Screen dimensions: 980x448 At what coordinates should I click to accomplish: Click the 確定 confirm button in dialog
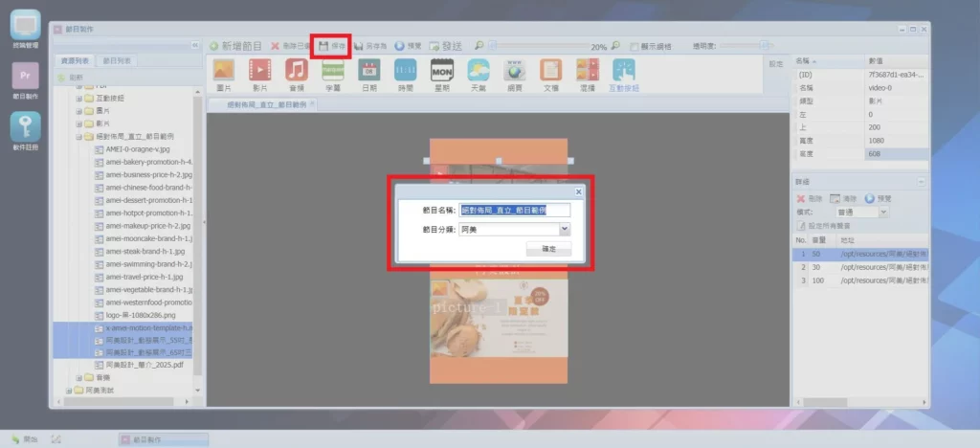[548, 249]
